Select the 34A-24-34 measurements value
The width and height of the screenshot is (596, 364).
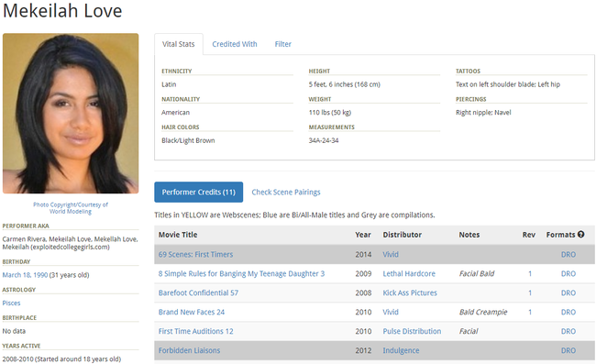(324, 140)
